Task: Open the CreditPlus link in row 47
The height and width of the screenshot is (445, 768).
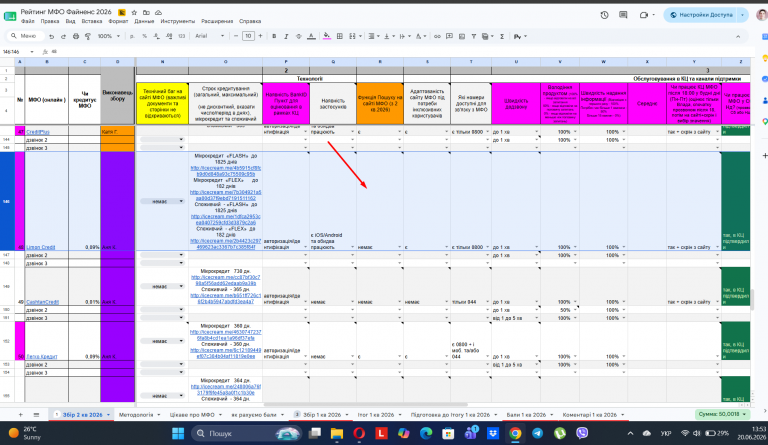Action: (x=38, y=132)
